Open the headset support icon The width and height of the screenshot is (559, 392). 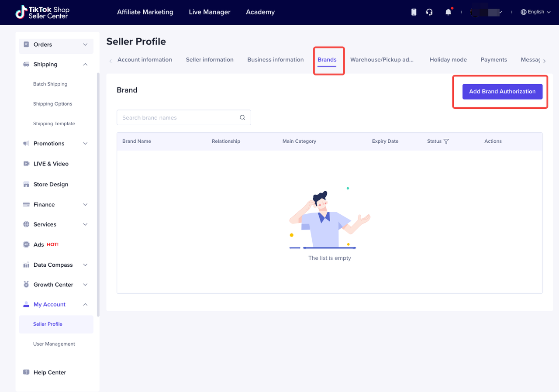pos(429,12)
